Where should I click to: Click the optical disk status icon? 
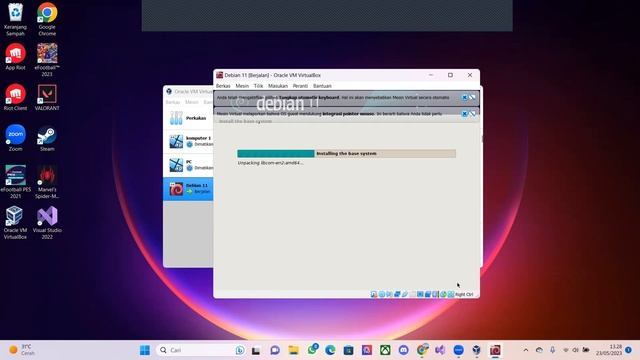click(382, 294)
